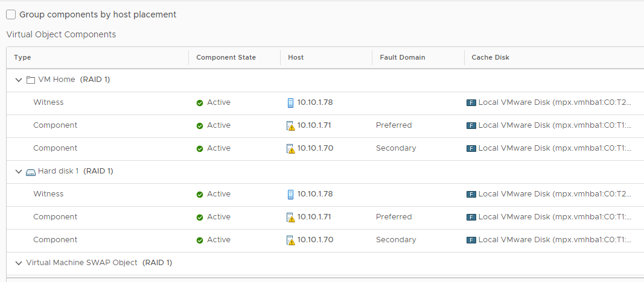Sort by the Host column header

coord(296,57)
